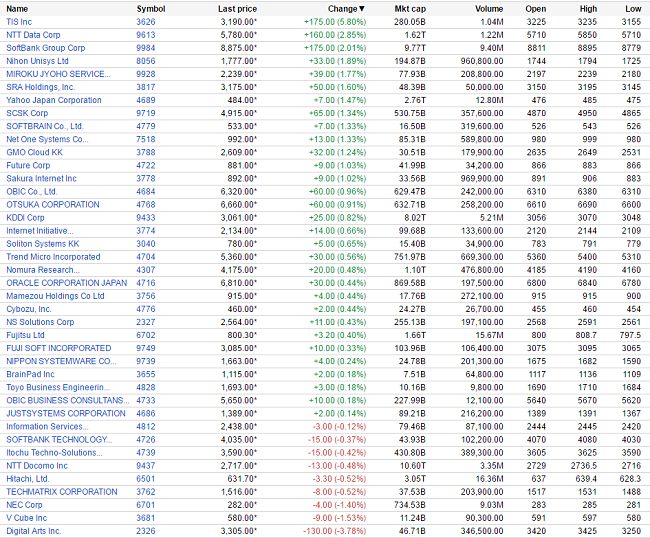Open Nihon Unisys Ltd link
This screenshot has height=538, width=650.
[x=37, y=61]
